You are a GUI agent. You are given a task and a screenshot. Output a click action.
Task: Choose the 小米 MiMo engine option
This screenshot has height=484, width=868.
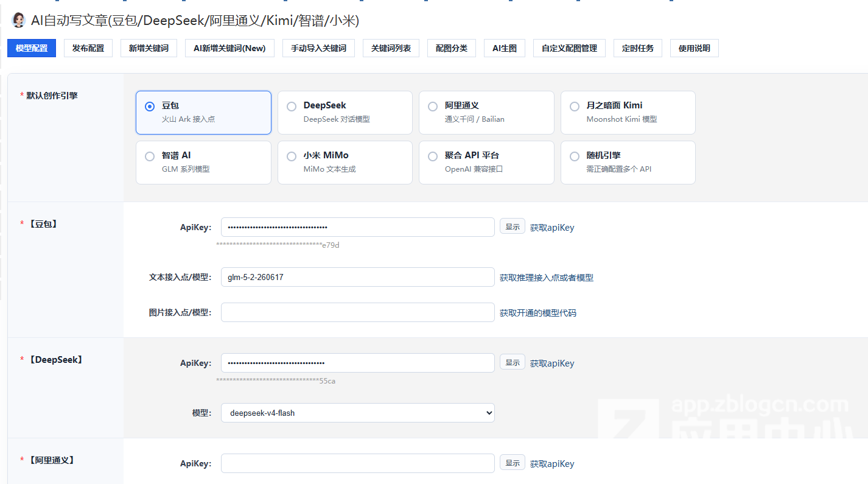pos(292,156)
